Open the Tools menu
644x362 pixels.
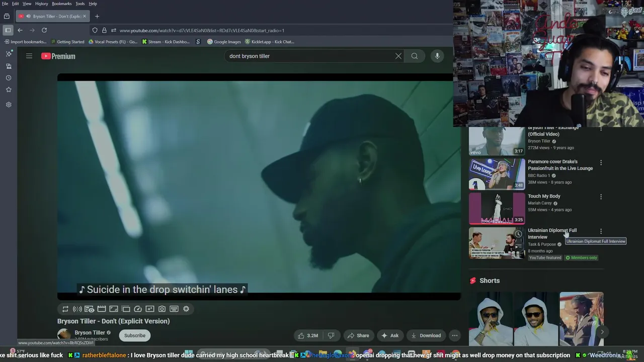(x=80, y=4)
